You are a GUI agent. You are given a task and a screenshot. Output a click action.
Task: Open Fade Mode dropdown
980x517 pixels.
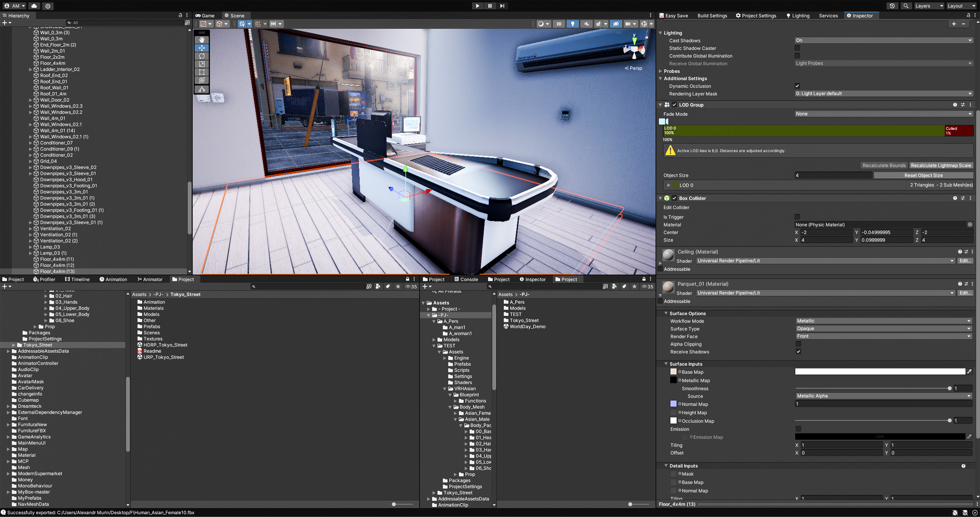pyautogui.click(x=884, y=114)
